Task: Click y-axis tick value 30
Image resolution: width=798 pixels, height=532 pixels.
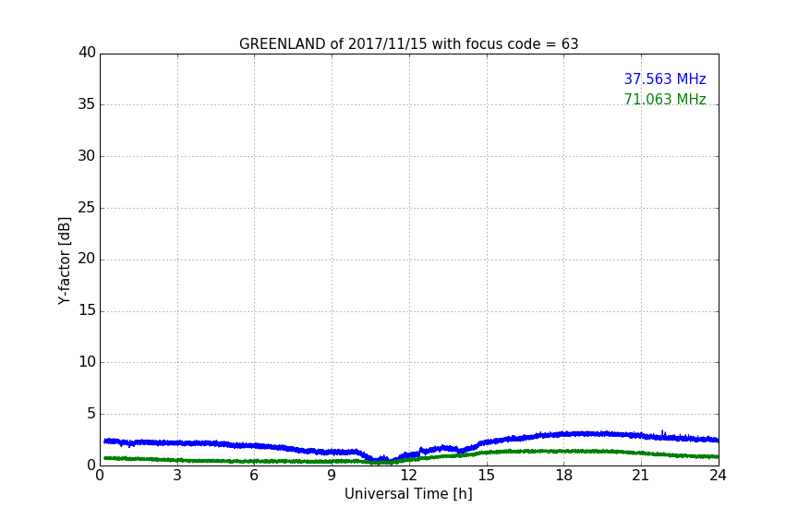Action: pos(87,156)
